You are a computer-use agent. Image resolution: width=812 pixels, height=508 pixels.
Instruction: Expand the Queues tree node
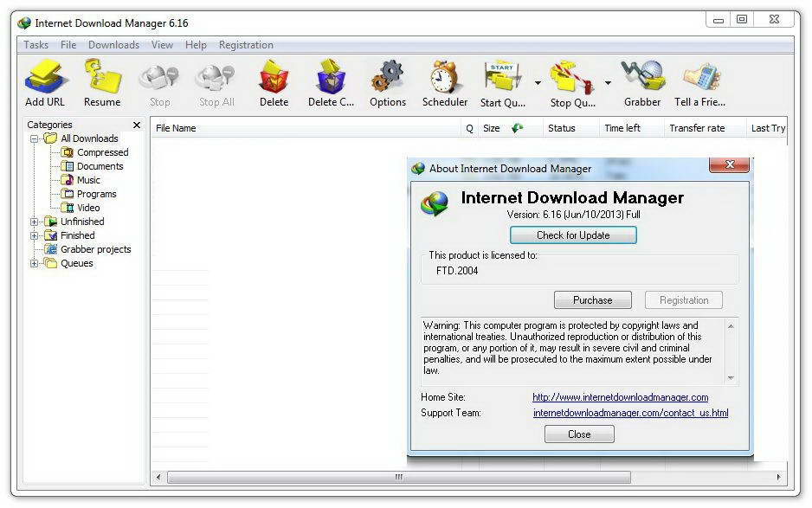click(x=33, y=262)
